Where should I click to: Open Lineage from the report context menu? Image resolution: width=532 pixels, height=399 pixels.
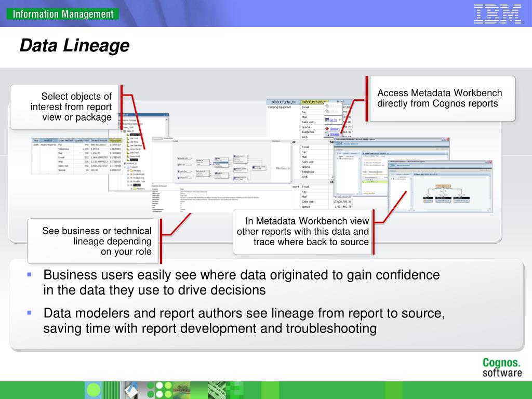click(335, 134)
